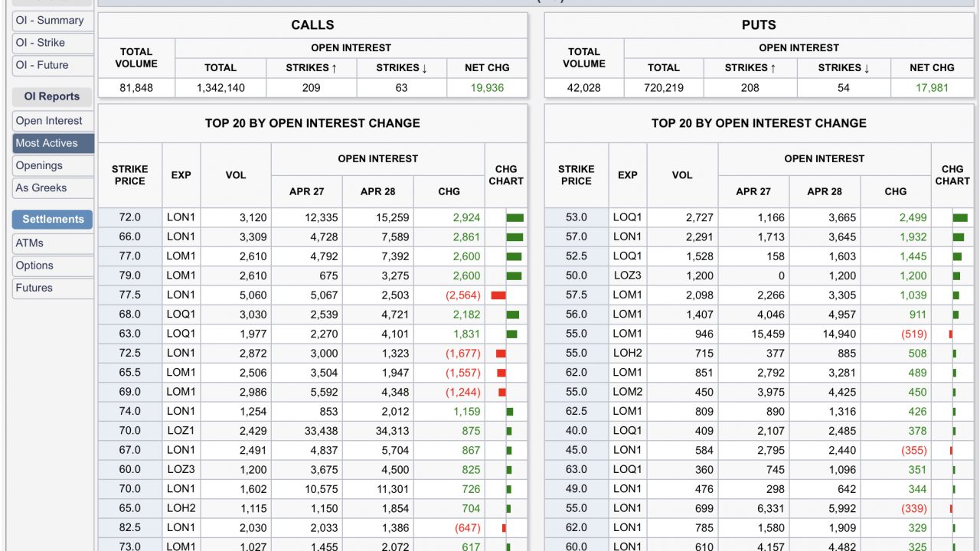980x551 pixels.
Task: Click puts STRIKES ↓ column header
Action: [x=844, y=68]
